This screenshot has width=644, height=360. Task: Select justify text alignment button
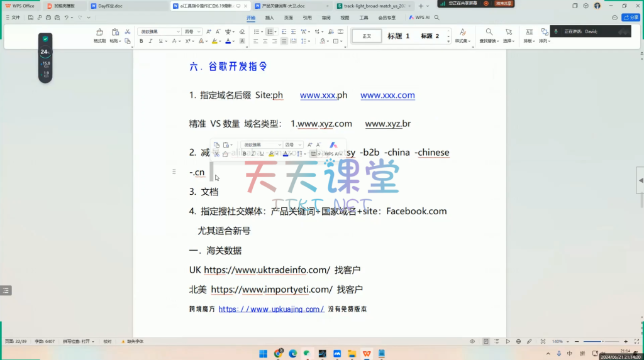(284, 41)
